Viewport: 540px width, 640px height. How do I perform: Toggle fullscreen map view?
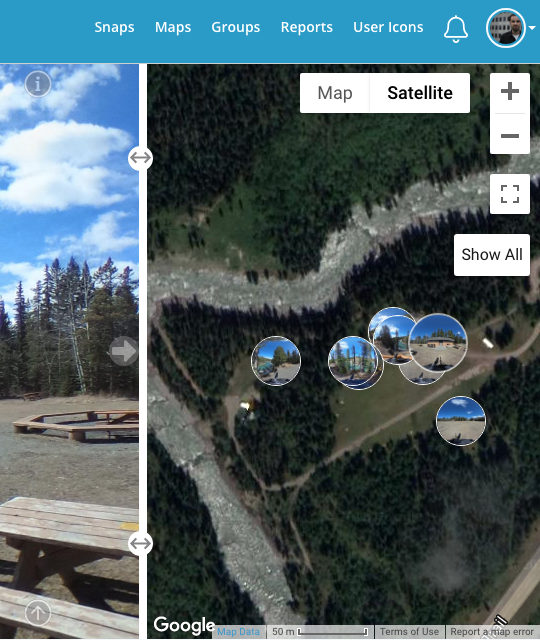coord(510,194)
